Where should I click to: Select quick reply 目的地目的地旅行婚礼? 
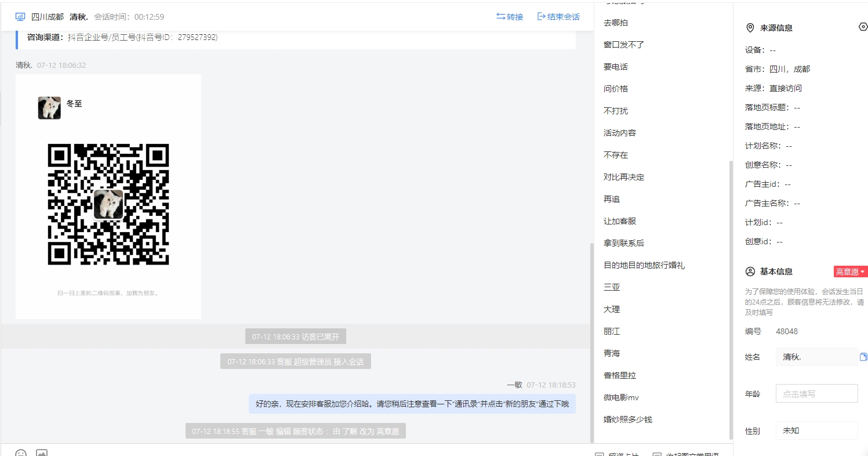(644, 265)
